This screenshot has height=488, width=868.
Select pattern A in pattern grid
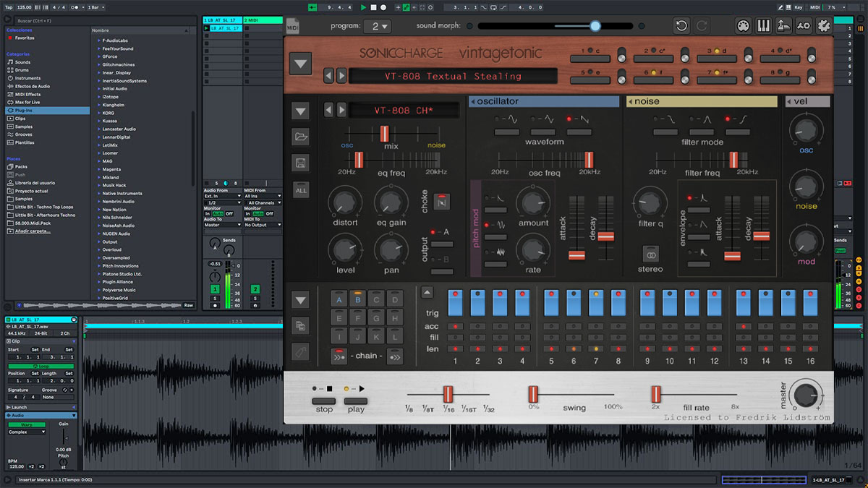339,299
